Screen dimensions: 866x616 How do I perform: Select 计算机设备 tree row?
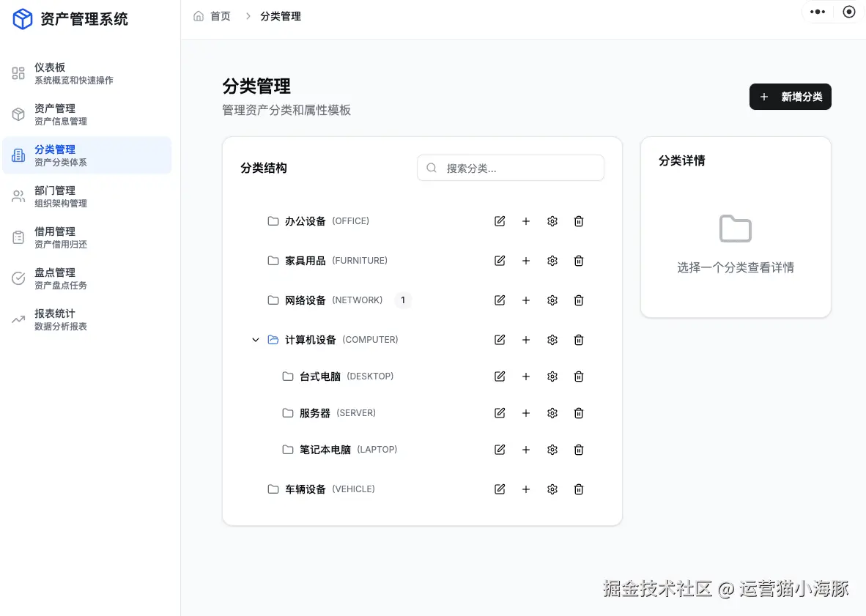(x=422, y=340)
